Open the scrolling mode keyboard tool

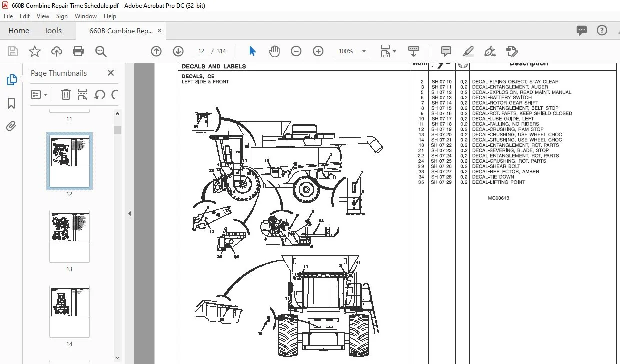(x=414, y=51)
